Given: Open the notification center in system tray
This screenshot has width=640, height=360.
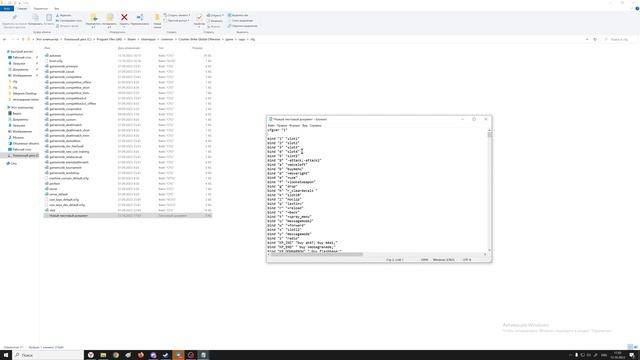Looking at the screenshot, I should click(x=632, y=355).
